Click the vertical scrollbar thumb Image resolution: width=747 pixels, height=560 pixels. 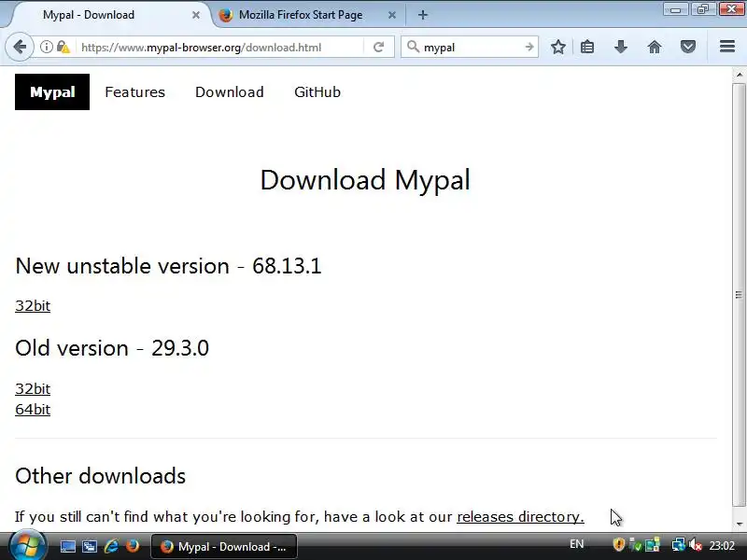click(739, 295)
